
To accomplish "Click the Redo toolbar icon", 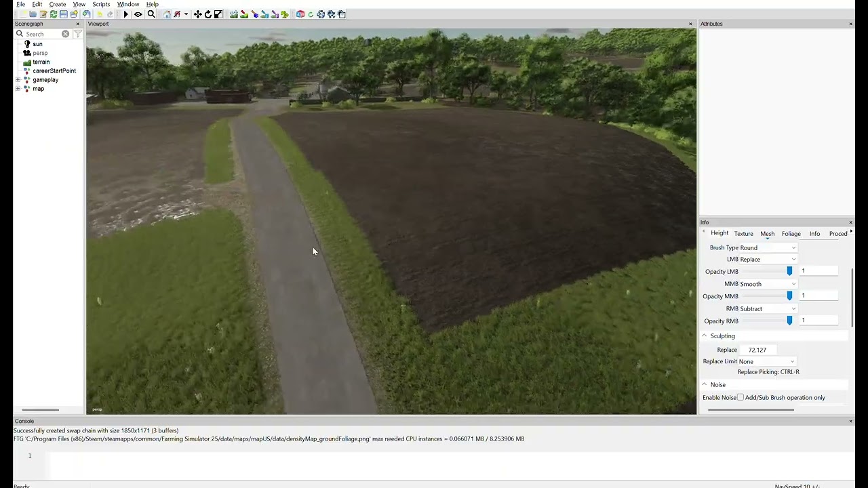I will point(110,14).
